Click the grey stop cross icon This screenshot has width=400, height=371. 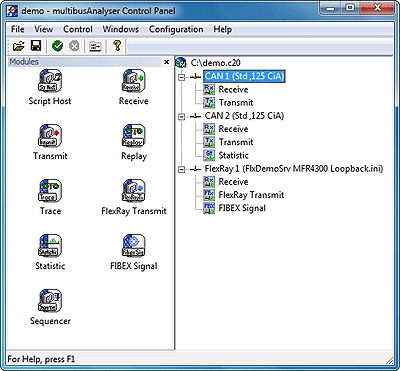pyautogui.click(x=74, y=46)
